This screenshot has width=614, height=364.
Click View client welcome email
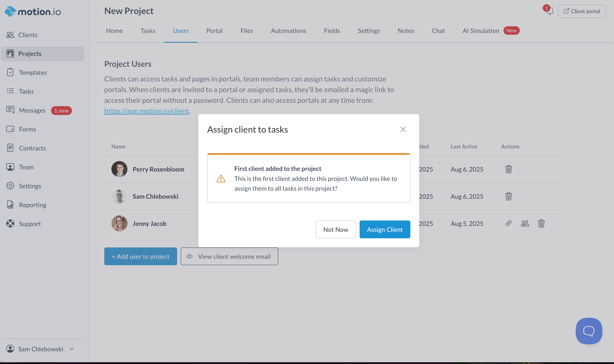point(229,256)
